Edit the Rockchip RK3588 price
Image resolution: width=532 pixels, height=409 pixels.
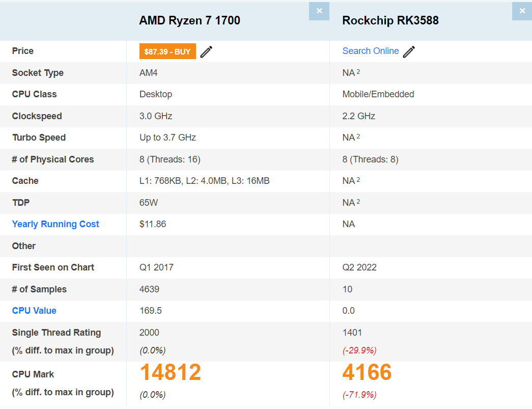(x=409, y=51)
